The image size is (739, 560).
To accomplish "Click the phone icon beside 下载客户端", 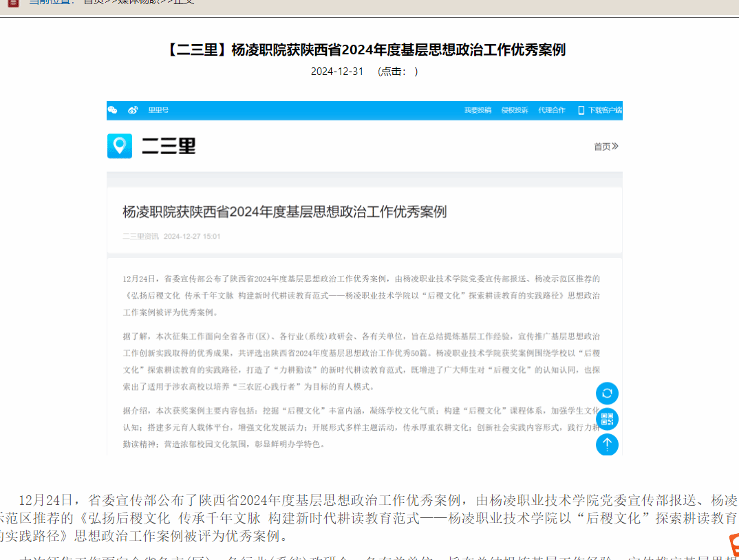I will (x=581, y=110).
